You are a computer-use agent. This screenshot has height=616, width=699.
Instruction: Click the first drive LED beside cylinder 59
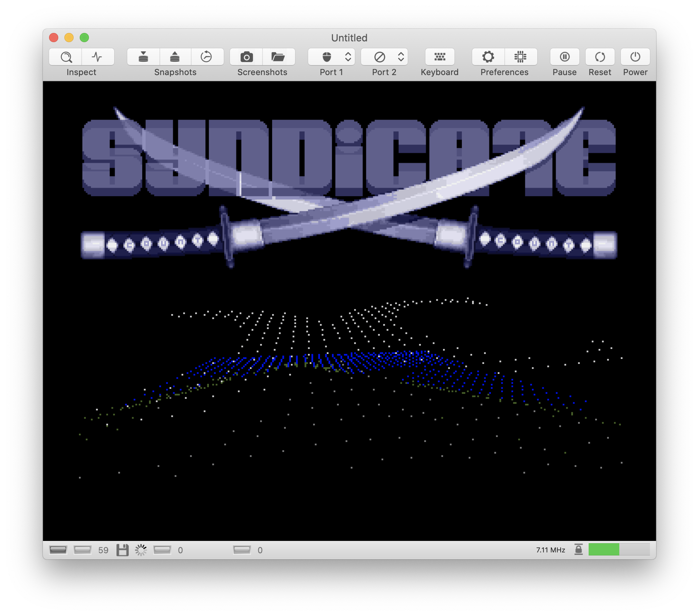click(82, 550)
